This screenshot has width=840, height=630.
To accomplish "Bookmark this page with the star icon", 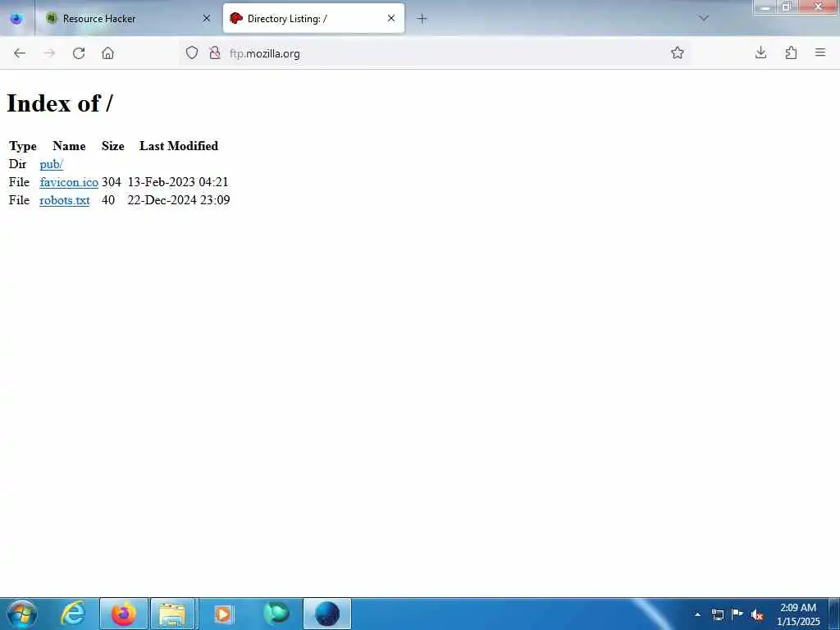I will (x=677, y=52).
